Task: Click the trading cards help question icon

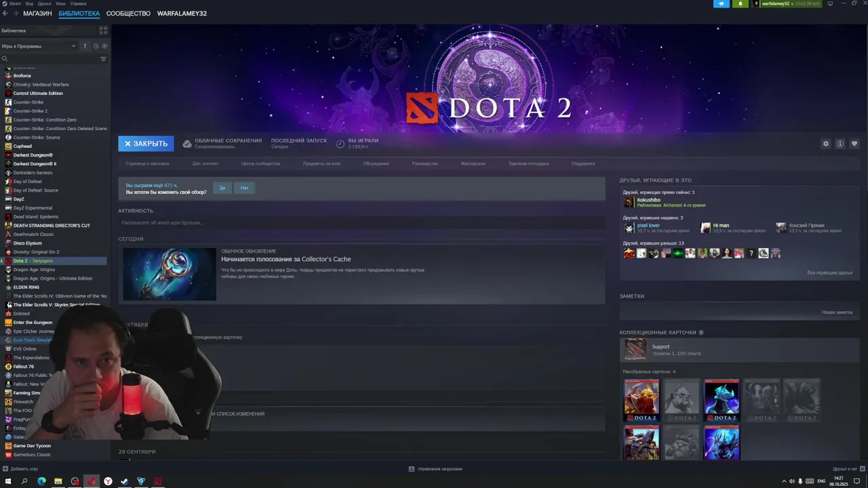Action: (701, 333)
